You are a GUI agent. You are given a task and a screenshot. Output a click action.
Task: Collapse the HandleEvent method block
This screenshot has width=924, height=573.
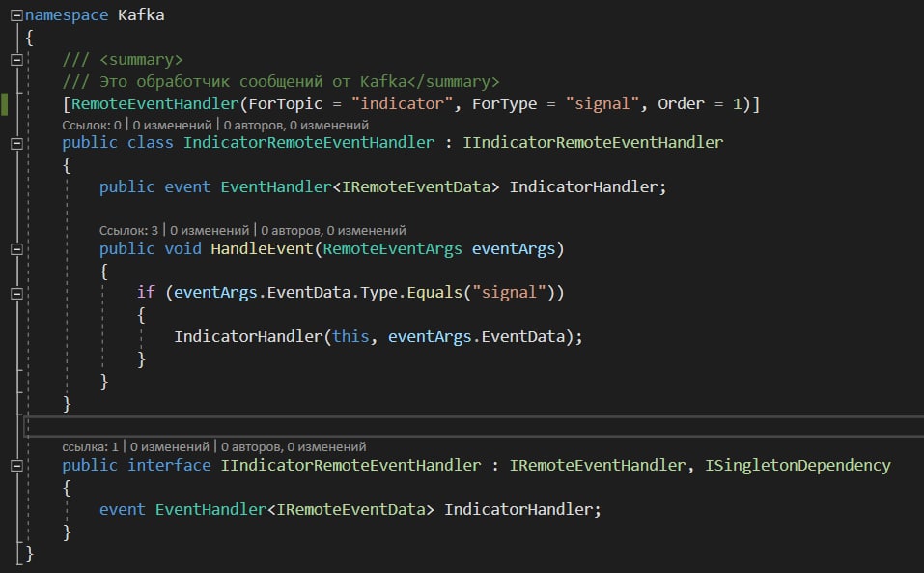(16, 249)
